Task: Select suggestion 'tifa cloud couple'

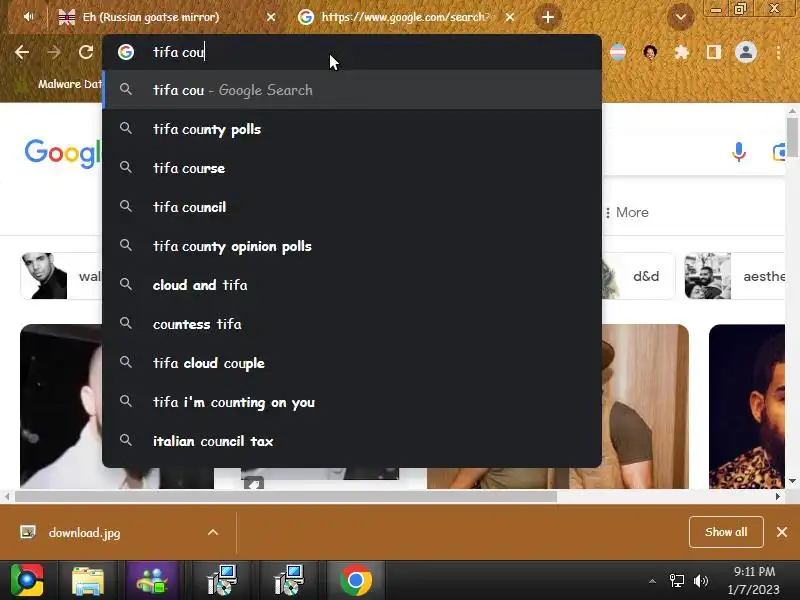Action: [352, 363]
